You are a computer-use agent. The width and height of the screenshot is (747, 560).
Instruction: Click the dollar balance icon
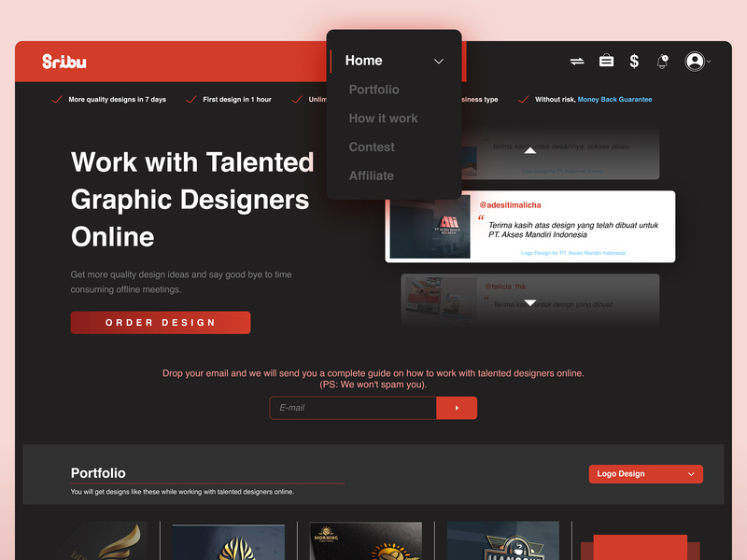coord(634,61)
